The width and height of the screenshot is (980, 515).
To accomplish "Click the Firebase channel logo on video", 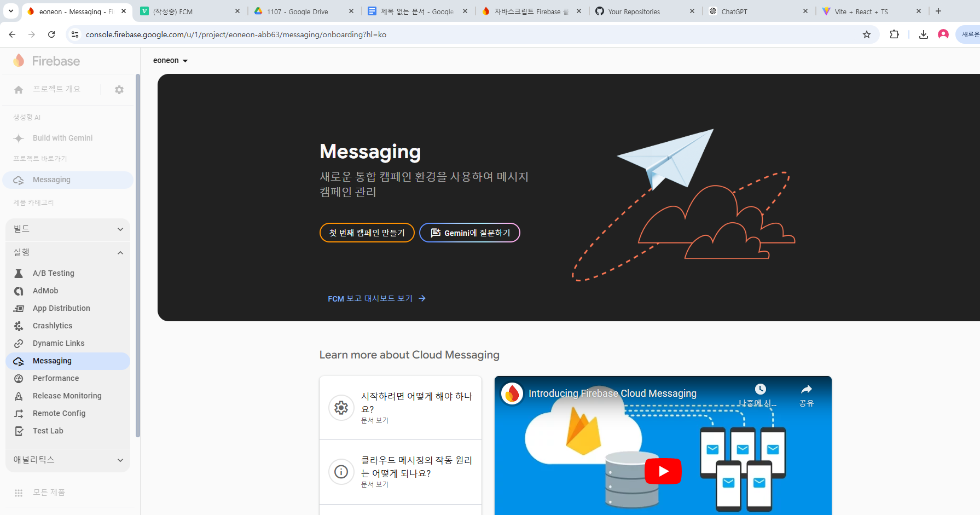I will (513, 394).
